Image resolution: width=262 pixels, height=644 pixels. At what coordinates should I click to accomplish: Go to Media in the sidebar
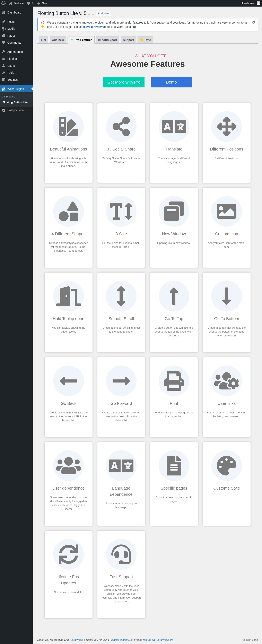pyautogui.click(x=16, y=29)
